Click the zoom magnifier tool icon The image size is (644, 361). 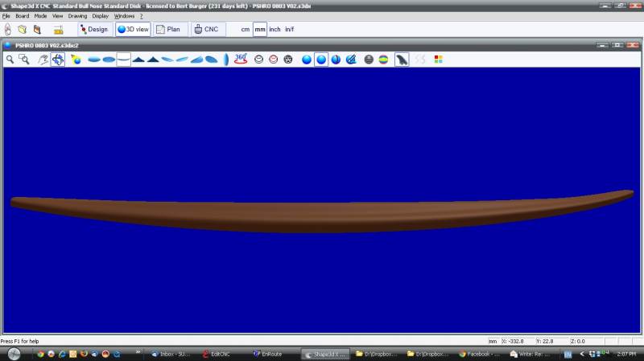pos(10,59)
